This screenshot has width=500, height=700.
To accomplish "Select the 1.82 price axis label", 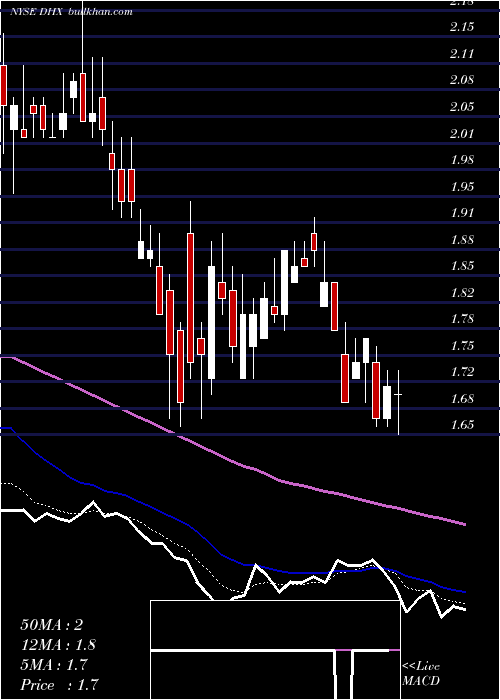I will [462, 293].
